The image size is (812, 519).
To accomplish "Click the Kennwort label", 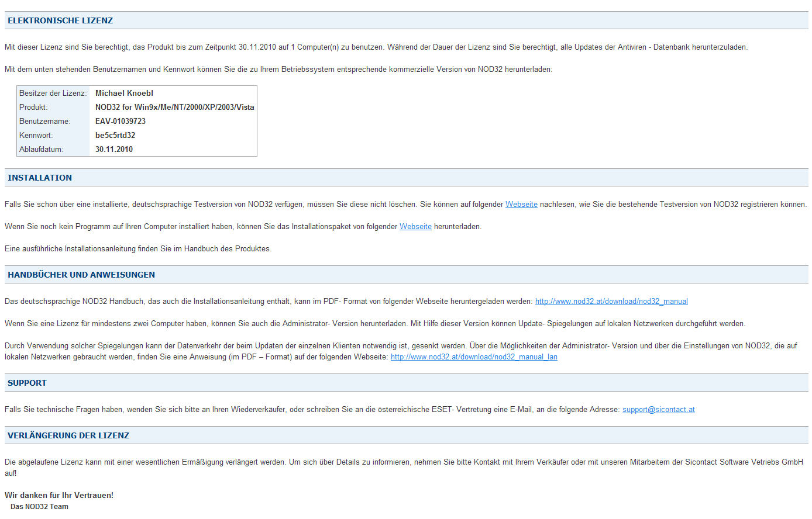I will tap(36, 135).
